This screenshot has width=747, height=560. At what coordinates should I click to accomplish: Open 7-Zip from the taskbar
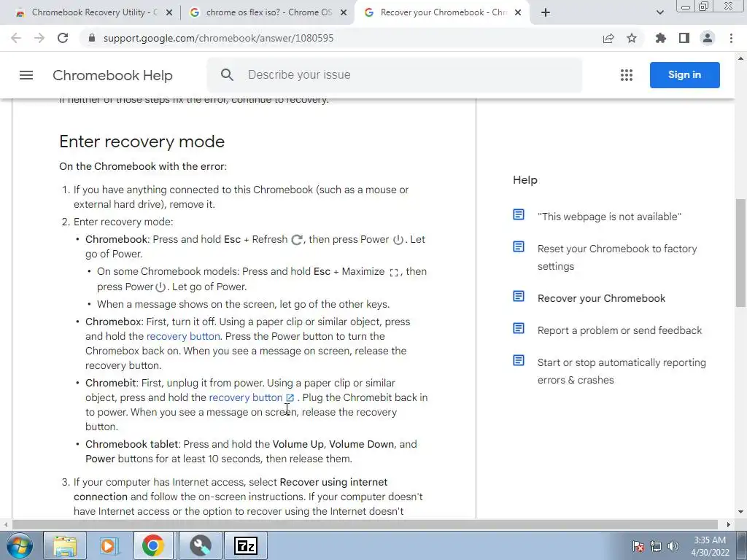[246, 545]
